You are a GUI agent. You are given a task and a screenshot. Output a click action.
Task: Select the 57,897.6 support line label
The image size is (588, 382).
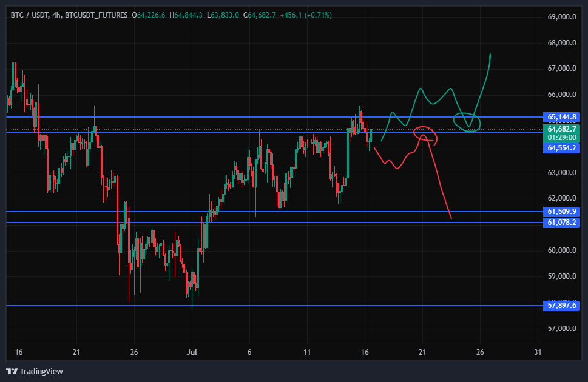(x=561, y=306)
